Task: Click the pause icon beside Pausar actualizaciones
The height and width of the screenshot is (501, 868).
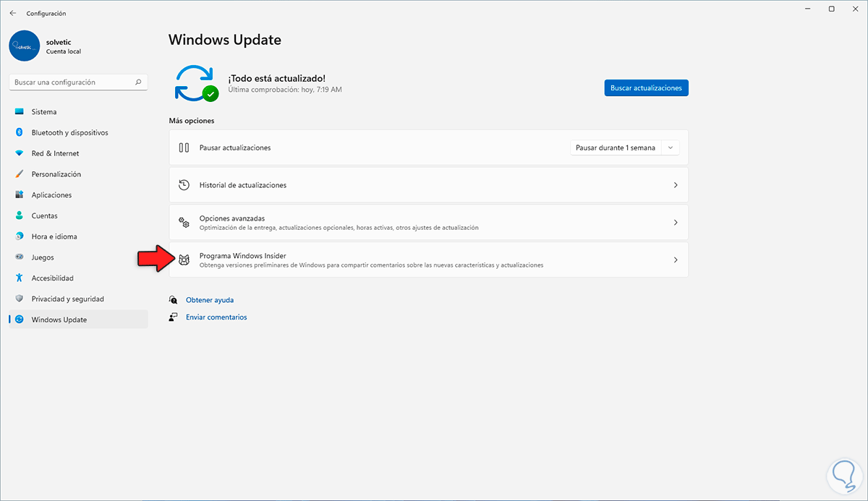Action: point(184,147)
